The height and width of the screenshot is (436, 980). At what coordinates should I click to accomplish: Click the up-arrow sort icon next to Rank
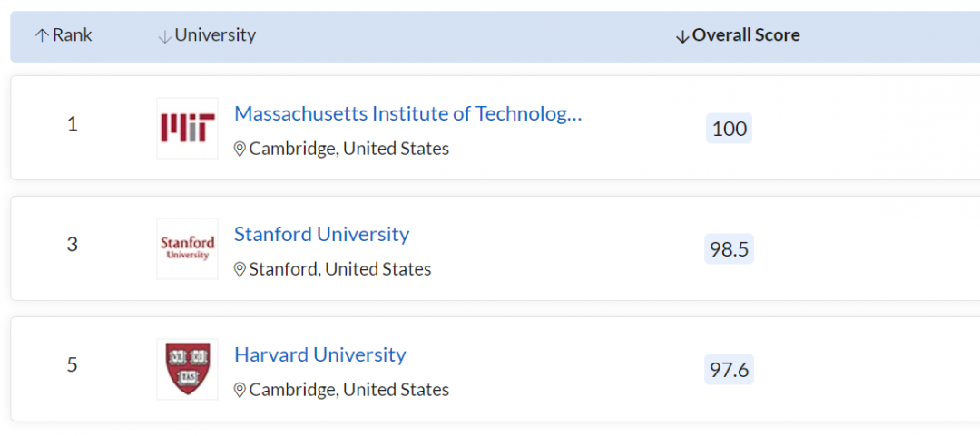tap(41, 36)
